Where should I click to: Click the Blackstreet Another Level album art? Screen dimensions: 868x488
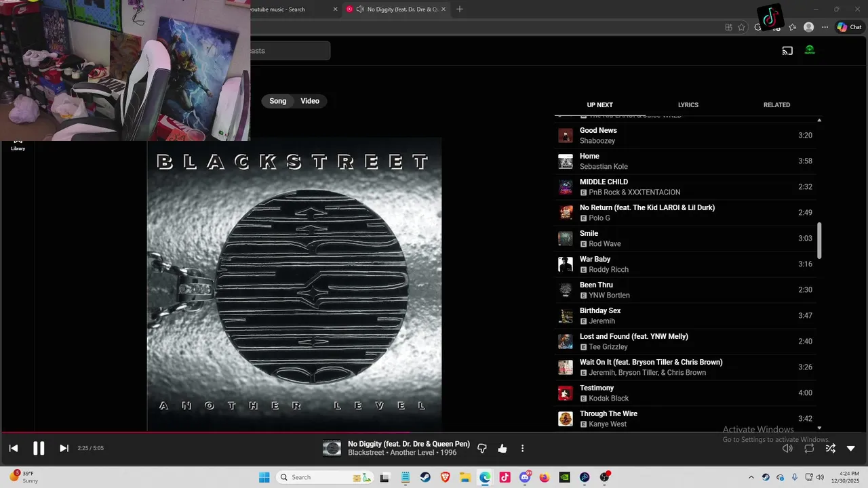294,284
